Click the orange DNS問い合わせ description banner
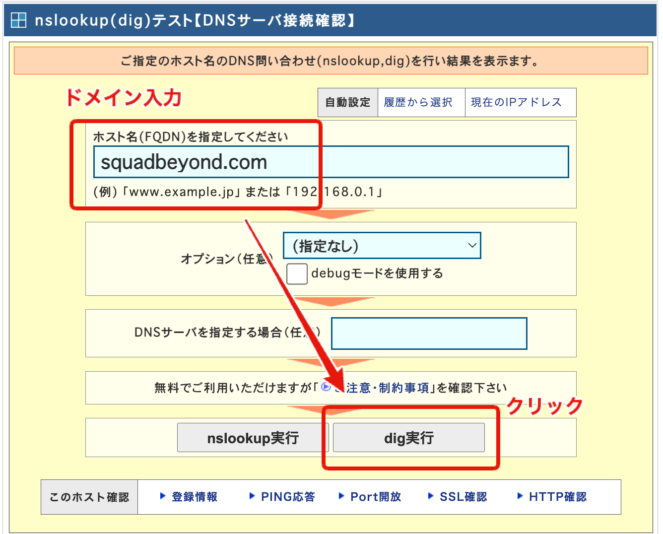The height and width of the screenshot is (534, 663). (x=331, y=61)
